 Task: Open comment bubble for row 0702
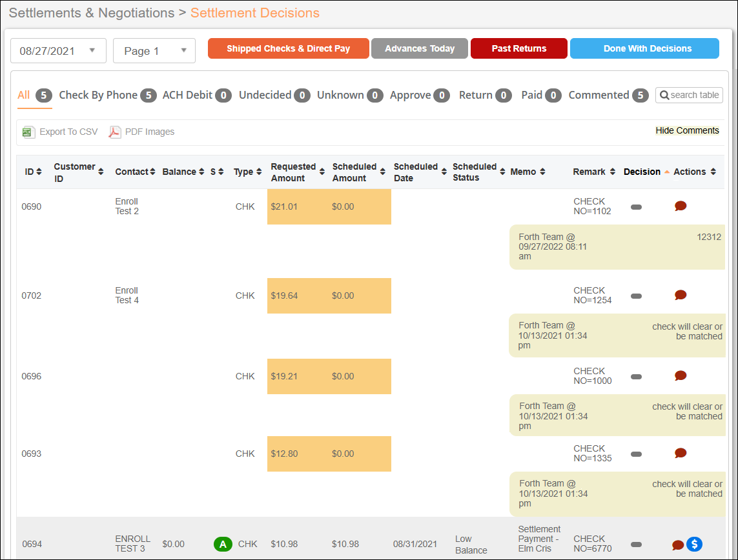point(680,295)
